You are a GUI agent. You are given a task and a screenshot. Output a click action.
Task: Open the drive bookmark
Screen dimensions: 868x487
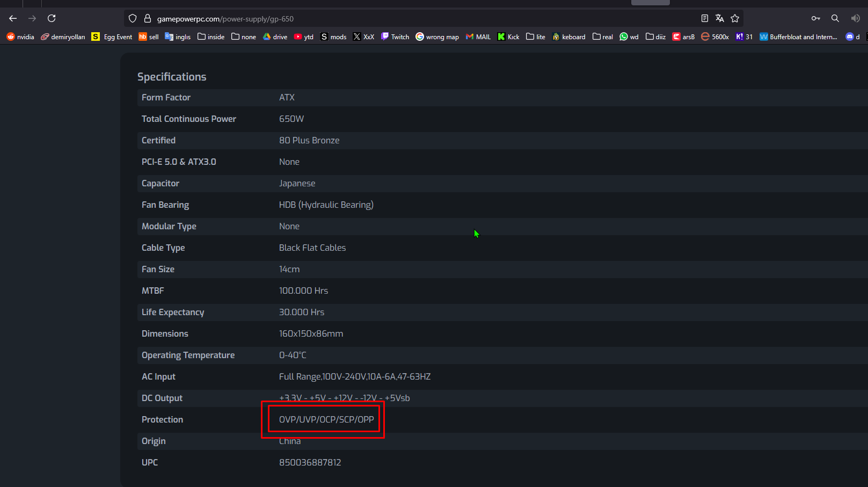click(x=275, y=37)
